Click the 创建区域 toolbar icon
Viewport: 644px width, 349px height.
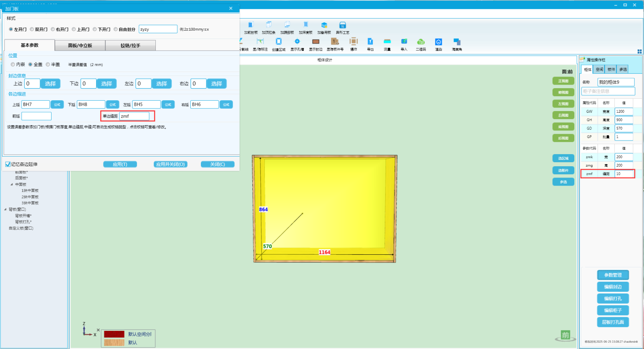click(279, 44)
